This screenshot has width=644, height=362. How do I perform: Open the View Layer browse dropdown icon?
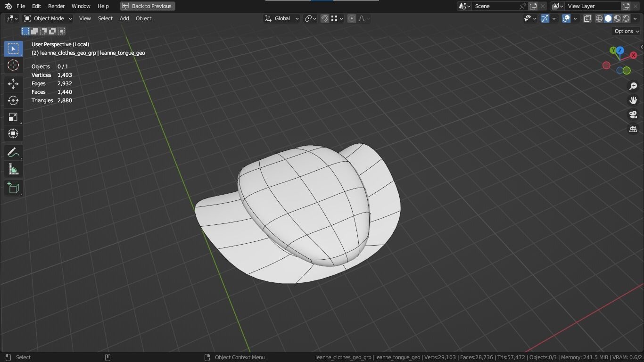pos(557,6)
